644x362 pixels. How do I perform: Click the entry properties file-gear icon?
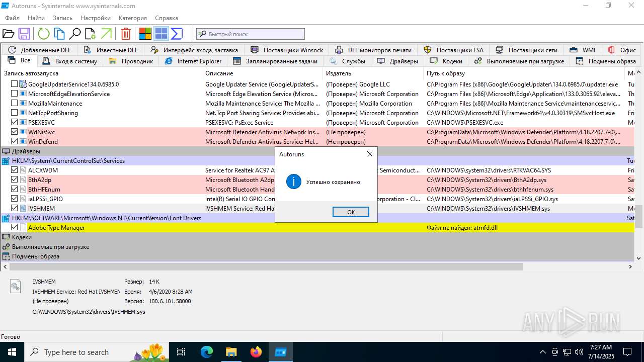tap(90, 34)
